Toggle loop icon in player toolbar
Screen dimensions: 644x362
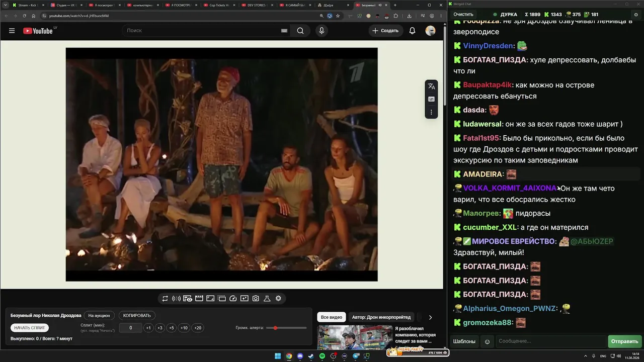click(165, 299)
